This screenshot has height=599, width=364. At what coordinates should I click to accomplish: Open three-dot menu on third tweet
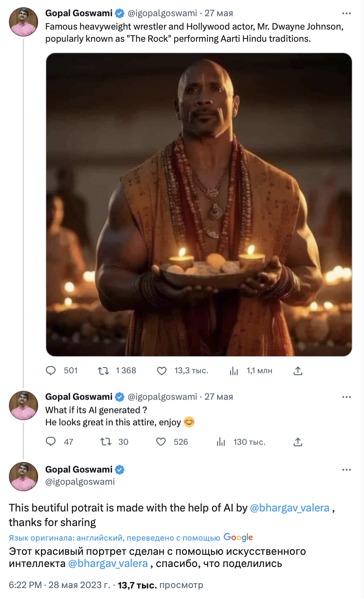[x=347, y=470]
